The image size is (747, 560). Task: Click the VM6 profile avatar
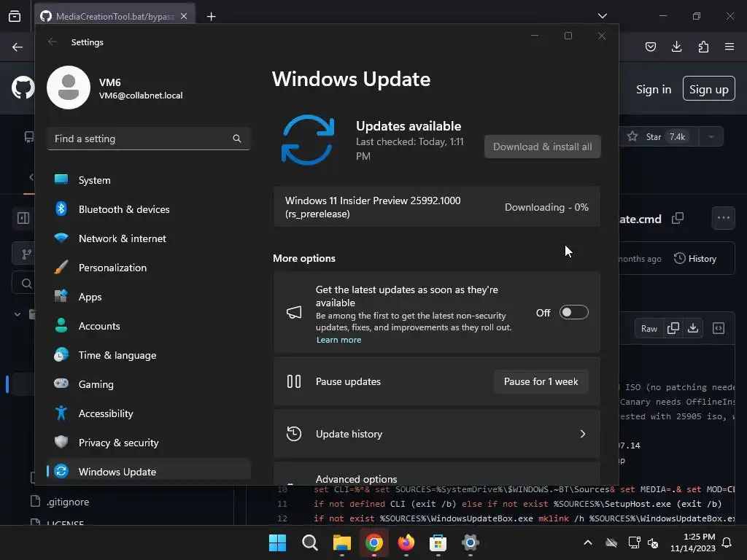pyautogui.click(x=69, y=87)
